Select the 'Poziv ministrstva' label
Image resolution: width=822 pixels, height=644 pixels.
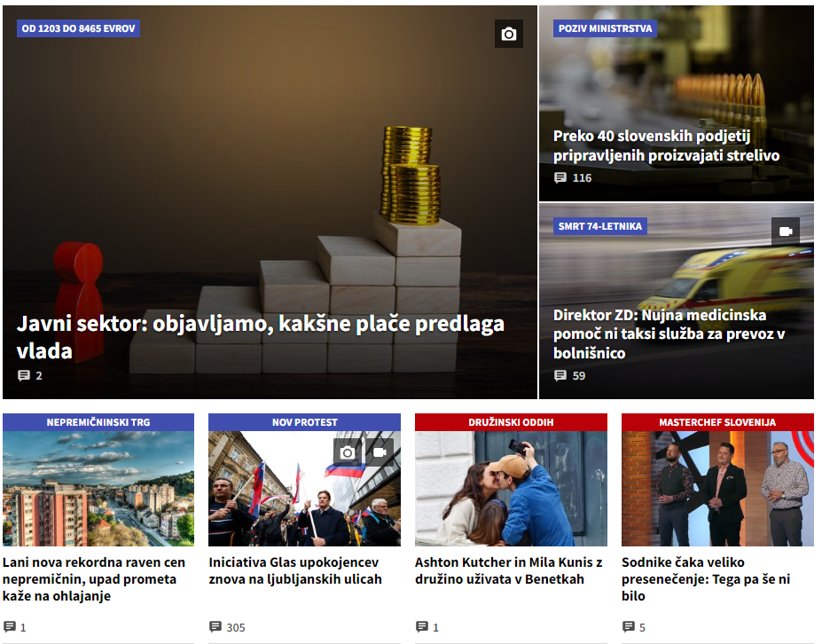point(605,28)
